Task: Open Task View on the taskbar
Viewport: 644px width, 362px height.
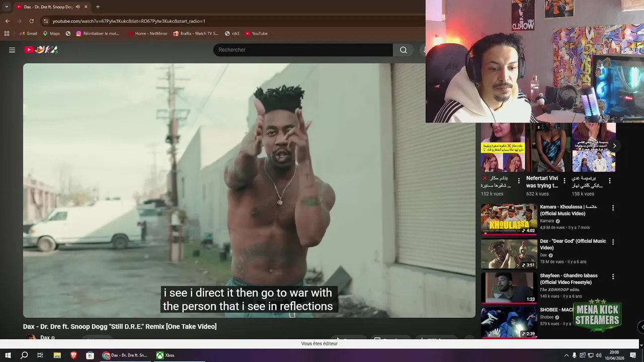Action: pyautogui.click(x=40, y=355)
